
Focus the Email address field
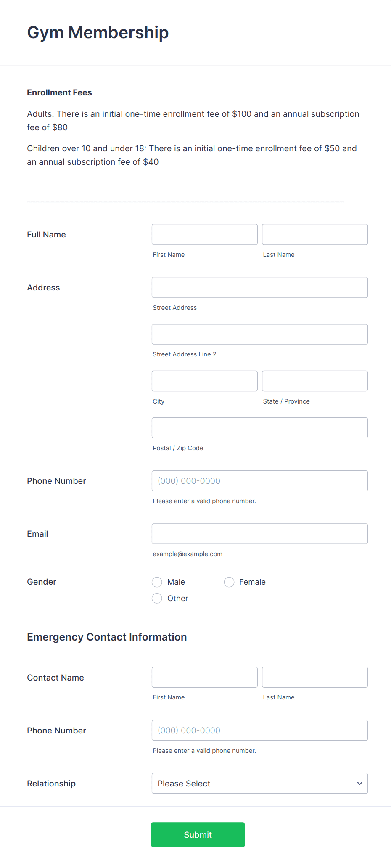tap(259, 533)
